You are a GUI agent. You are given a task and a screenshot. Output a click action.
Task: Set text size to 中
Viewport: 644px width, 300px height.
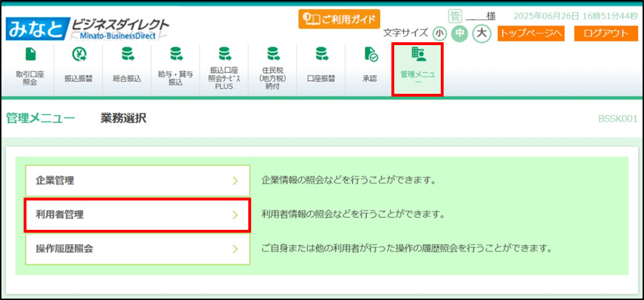point(459,33)
